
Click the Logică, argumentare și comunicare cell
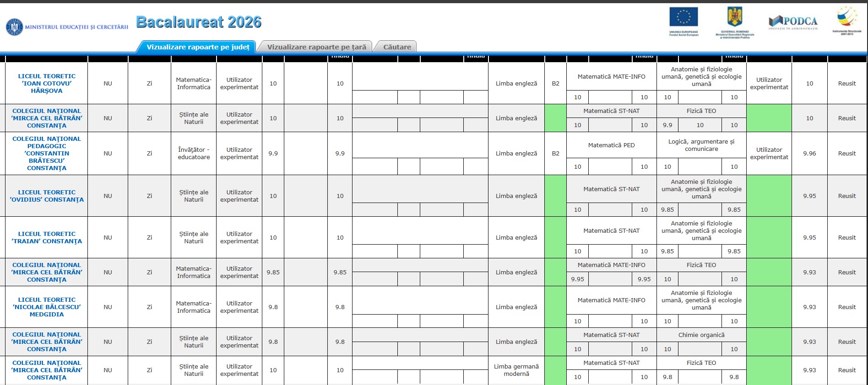point(701,145)
